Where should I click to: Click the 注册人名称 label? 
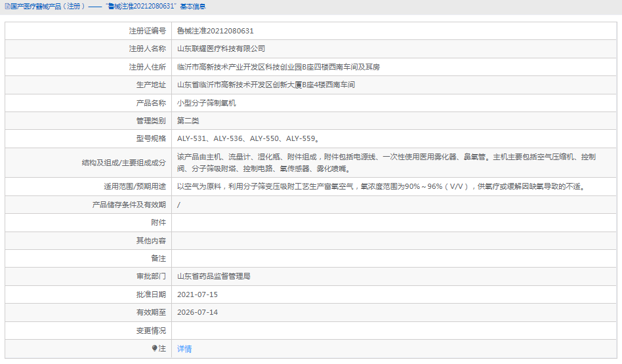[x=147, y=49]
